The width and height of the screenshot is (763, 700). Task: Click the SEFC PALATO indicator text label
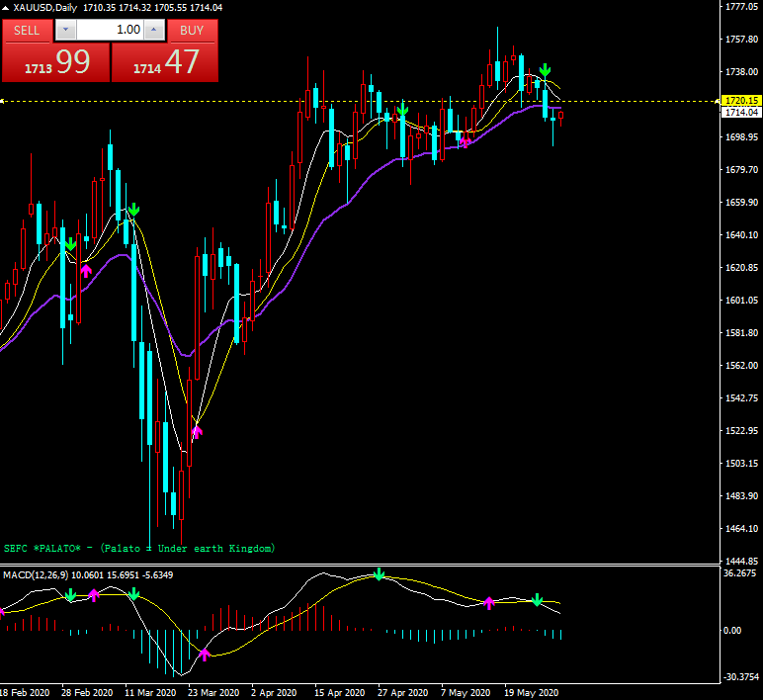pyautogui.click(x=138, y=548)
